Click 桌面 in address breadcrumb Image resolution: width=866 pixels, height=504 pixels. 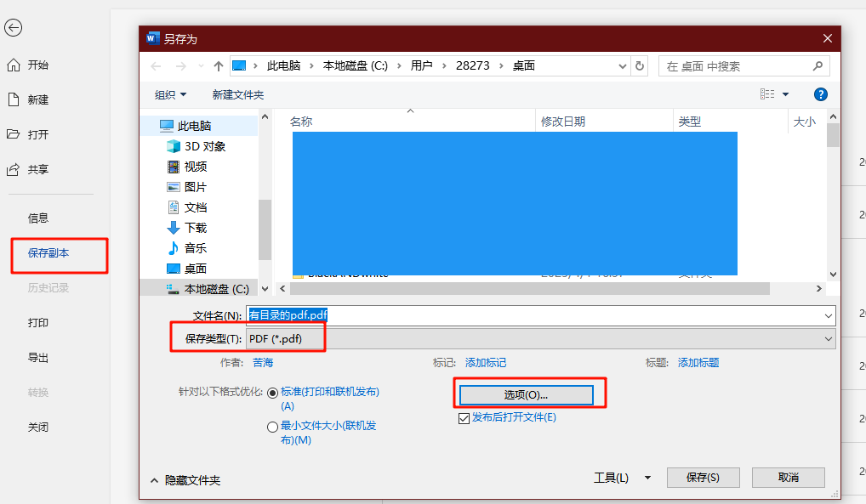pyautogui.click(x=523, y=65)
